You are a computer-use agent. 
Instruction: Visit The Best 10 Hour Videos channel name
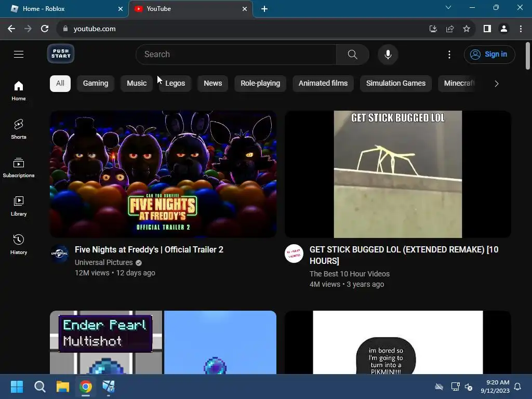click(350, 274)
